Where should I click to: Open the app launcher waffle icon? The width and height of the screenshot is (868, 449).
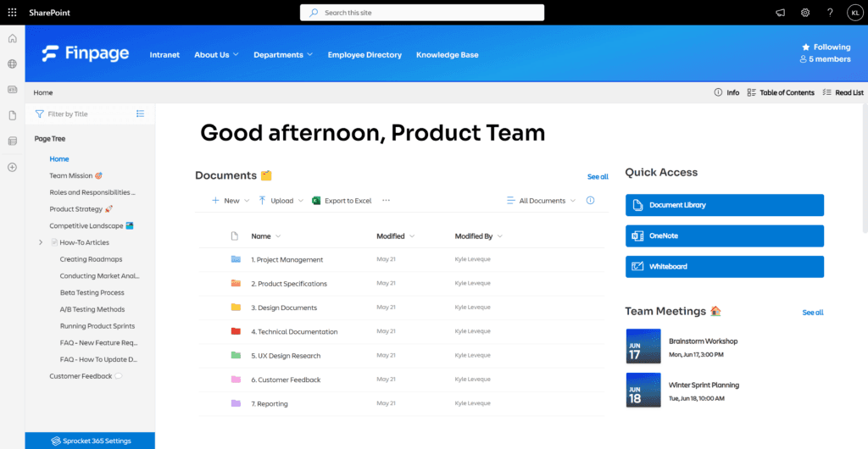click(12, 13)
